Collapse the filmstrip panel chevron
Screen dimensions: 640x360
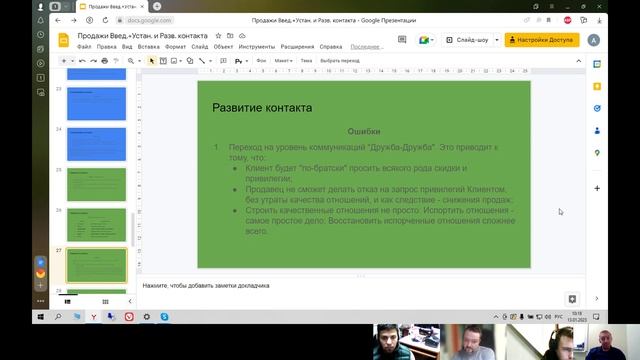[130, 302]
